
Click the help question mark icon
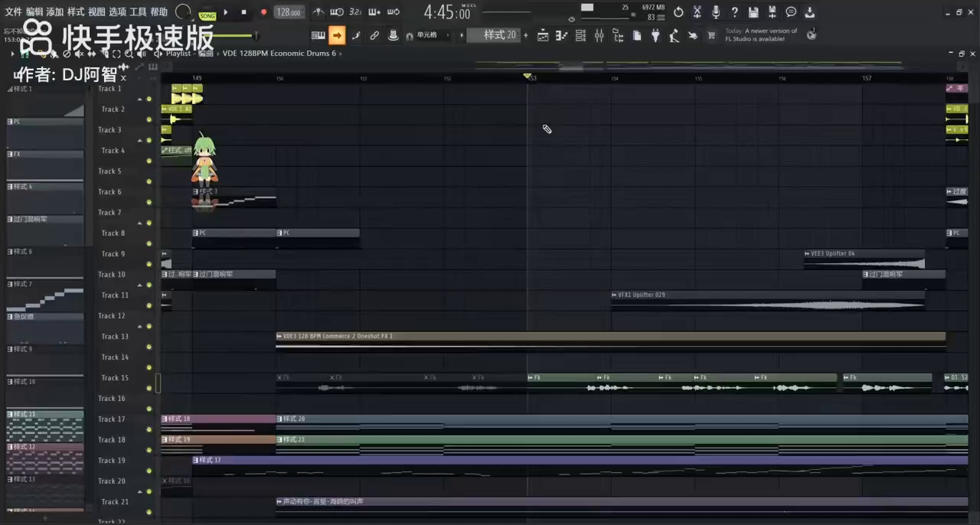tap(734, 12)
